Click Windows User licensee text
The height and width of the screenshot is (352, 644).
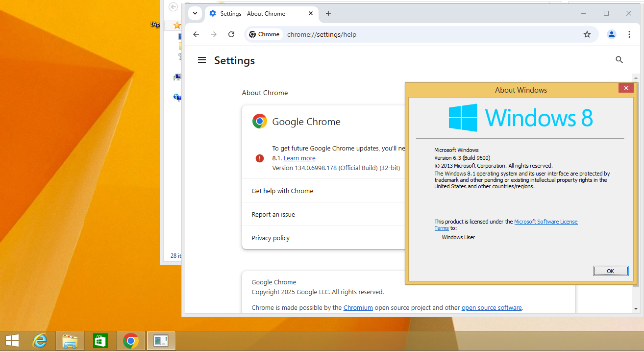tap(458, 237)
